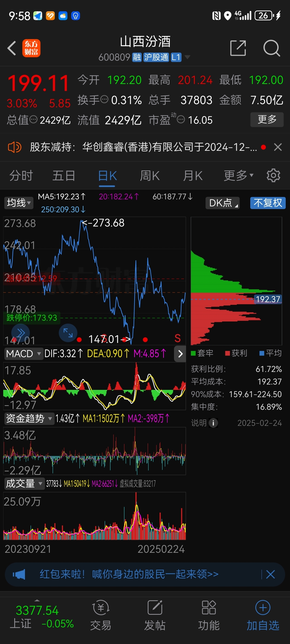Tap the 套牢 legend swatch
The height and width of the screenshot is (644, 290).
point(193,353)
